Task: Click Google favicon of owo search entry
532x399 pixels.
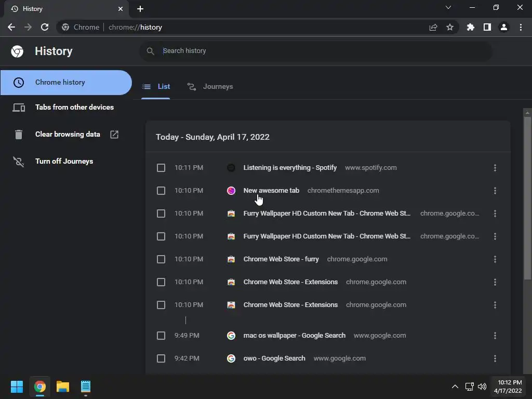Action: [231, 358]
